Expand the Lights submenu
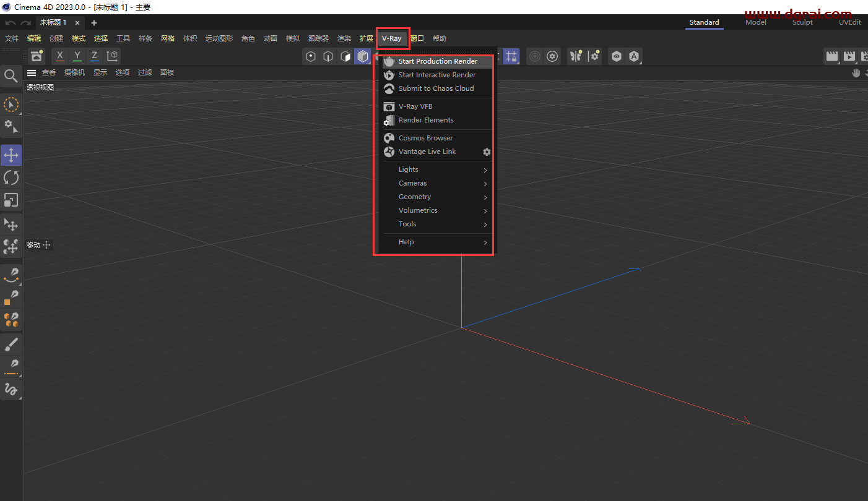This screenshot has width=868, height=501. coord(438,169)
